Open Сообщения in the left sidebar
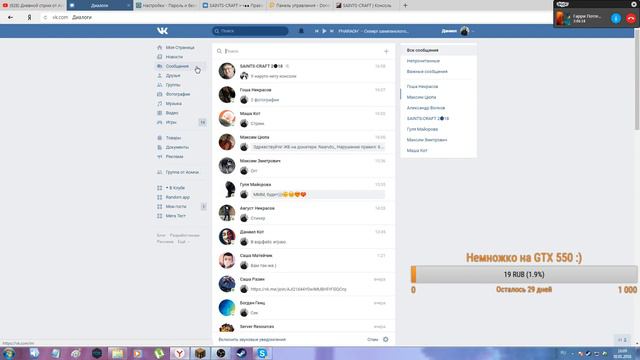This screenshot has height=360, width=640. 177,66
